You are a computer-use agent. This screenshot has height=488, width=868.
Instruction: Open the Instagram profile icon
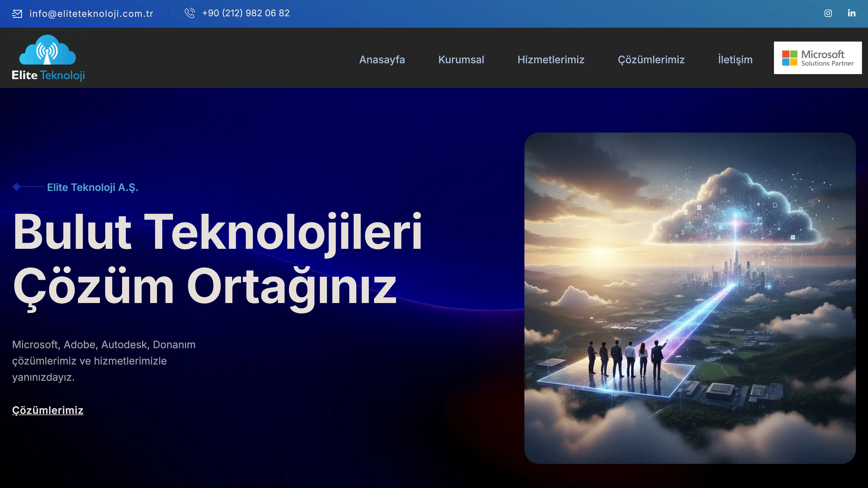[828, 13]
